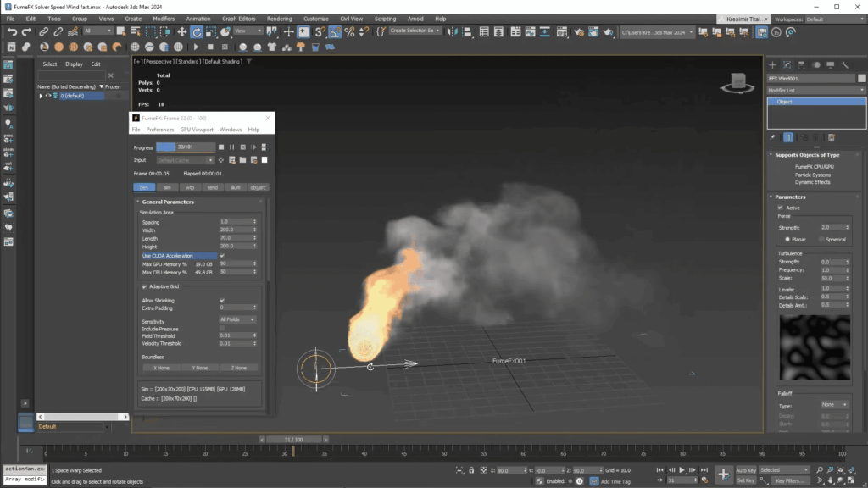Activate the Select and Rotate tool
This screenshot has height=488, width=868.
click(197, 32)
